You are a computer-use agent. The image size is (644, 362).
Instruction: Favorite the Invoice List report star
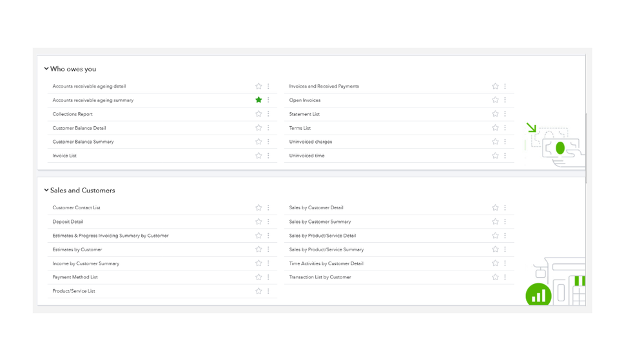pos(259,155)
